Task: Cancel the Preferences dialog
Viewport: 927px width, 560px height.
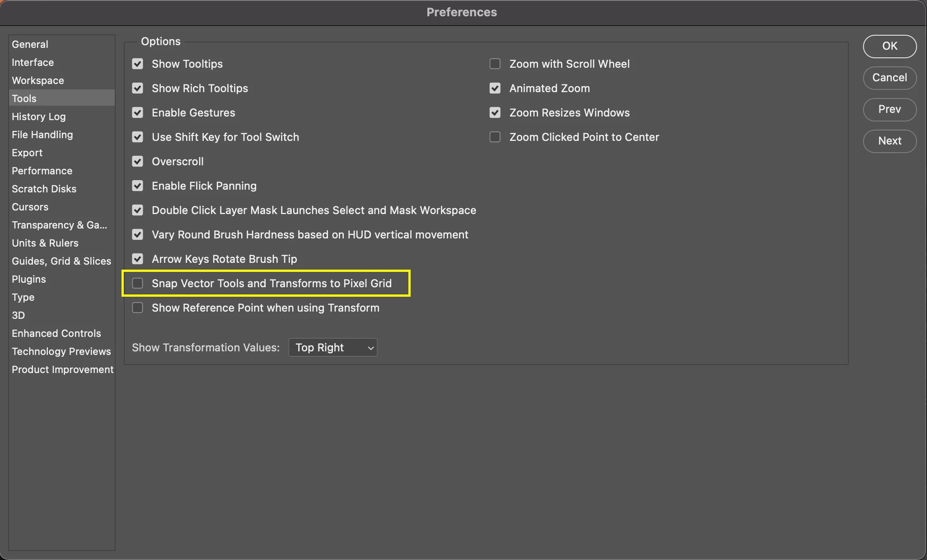Action: [889, 78]
